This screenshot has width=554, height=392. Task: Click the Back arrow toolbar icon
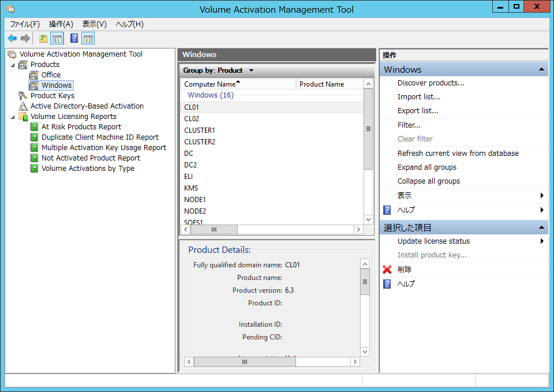[x=12, y=38]
